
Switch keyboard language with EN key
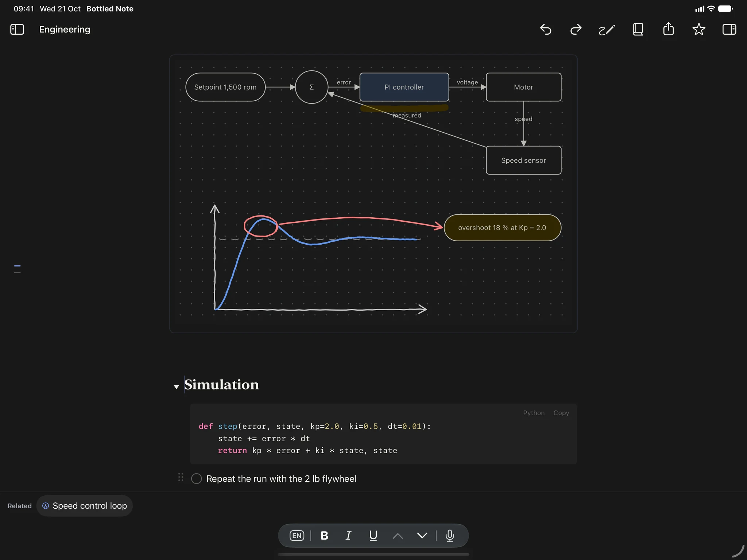pyautogui.click(x=297, y=536)
